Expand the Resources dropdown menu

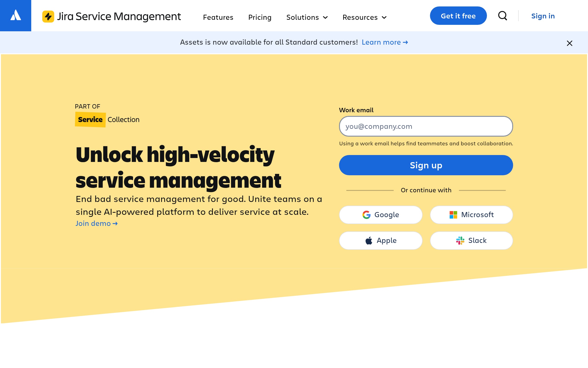[x=365, y=17]
